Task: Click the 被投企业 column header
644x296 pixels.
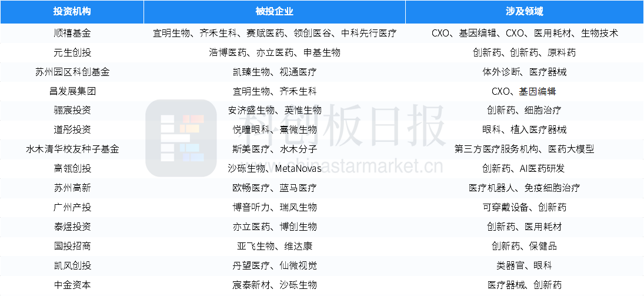Action: coord(274,12)
